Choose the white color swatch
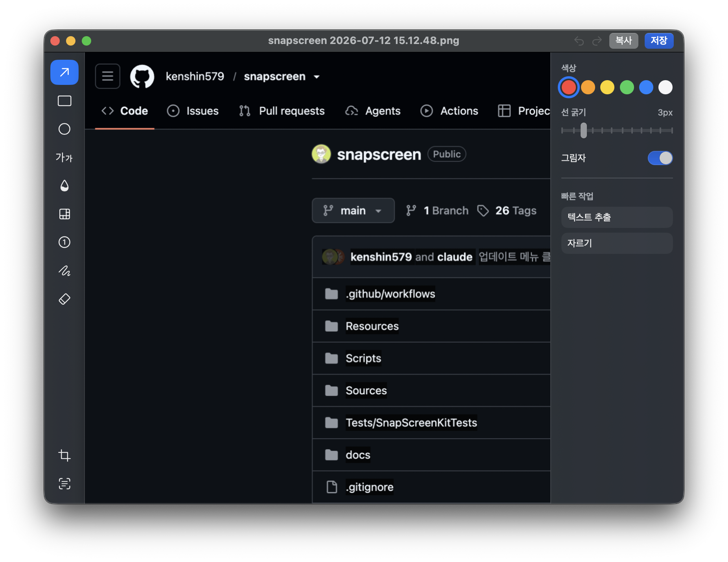 665,87
